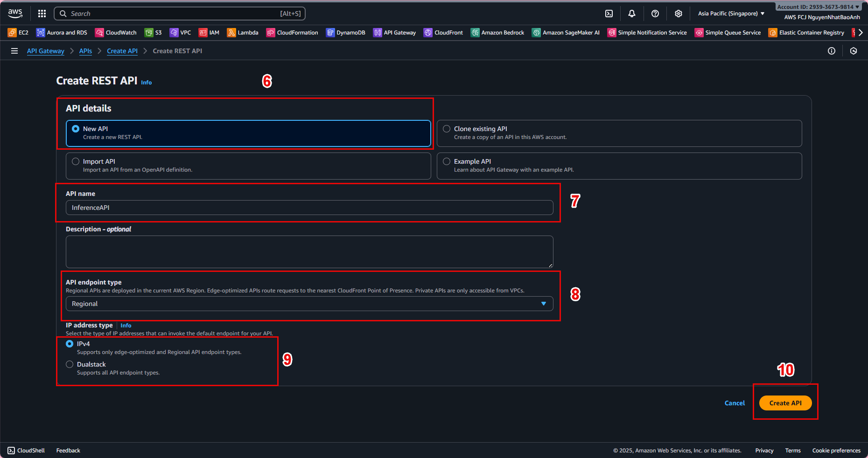Click the API name input field
This screenshot has height=458, width=868.
point(309,208)
